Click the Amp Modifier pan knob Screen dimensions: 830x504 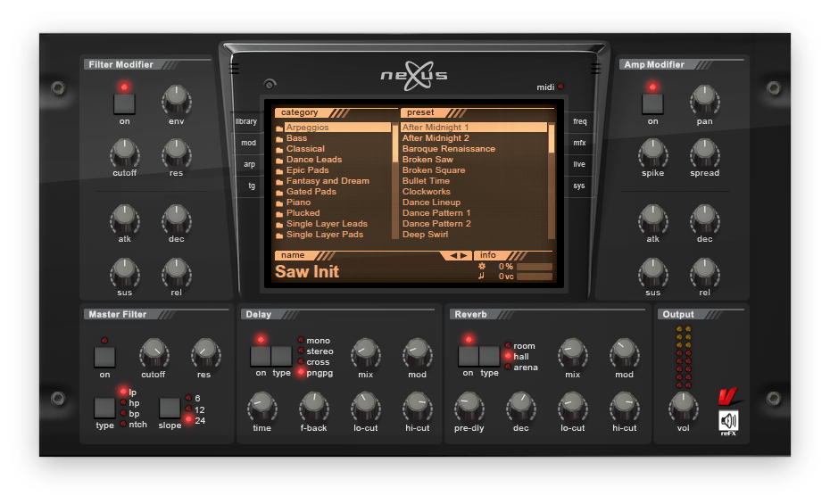pyautogui.click(x=704, y=99)
